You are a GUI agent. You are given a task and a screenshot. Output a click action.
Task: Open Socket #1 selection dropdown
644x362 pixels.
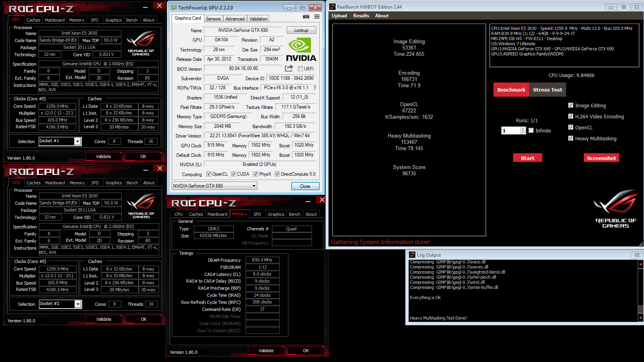[77, 141]
